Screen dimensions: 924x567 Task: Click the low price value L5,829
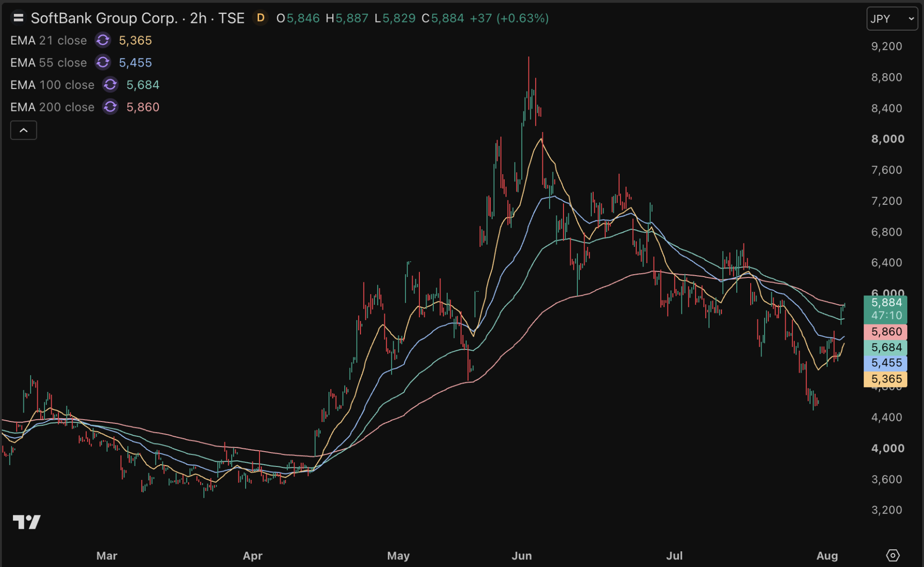395,18
